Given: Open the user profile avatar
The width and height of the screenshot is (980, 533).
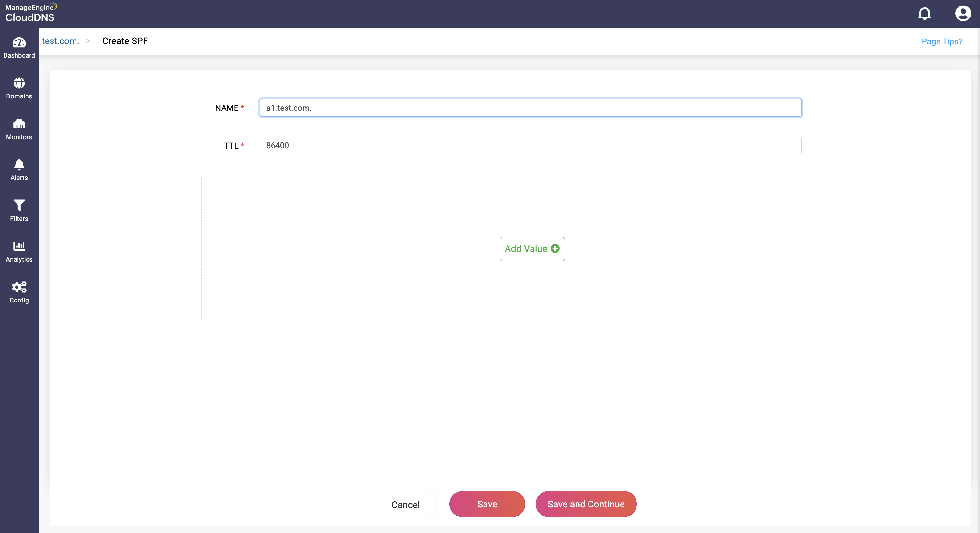Looking at the screenshot, I should click(963, 14).
